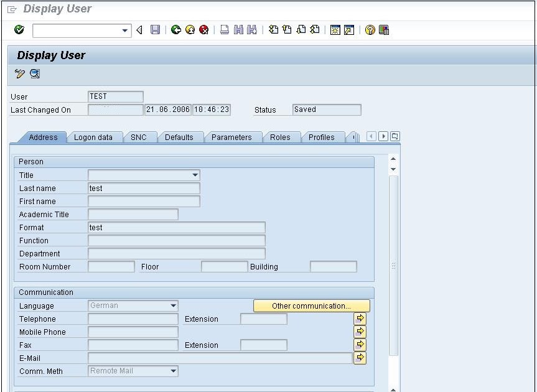Screen dimensions: 537x392
Task: Click the Other communication button
Action: [x=311, y=306]
